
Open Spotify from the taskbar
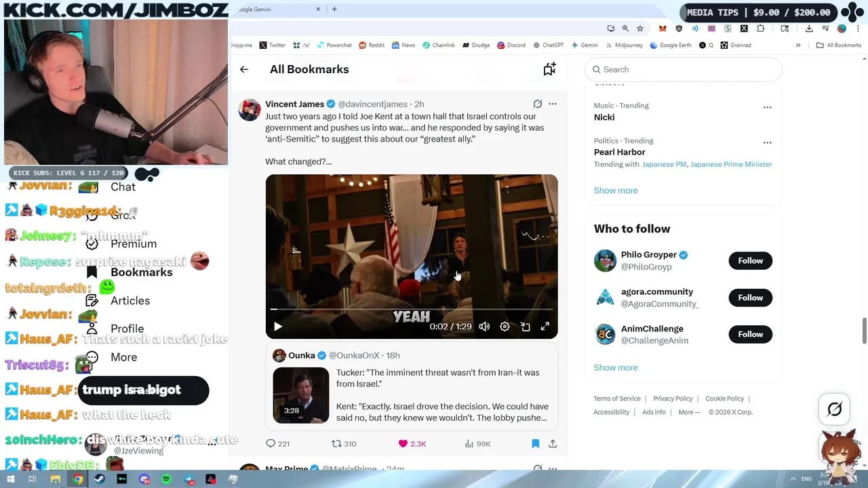point(166,479)
